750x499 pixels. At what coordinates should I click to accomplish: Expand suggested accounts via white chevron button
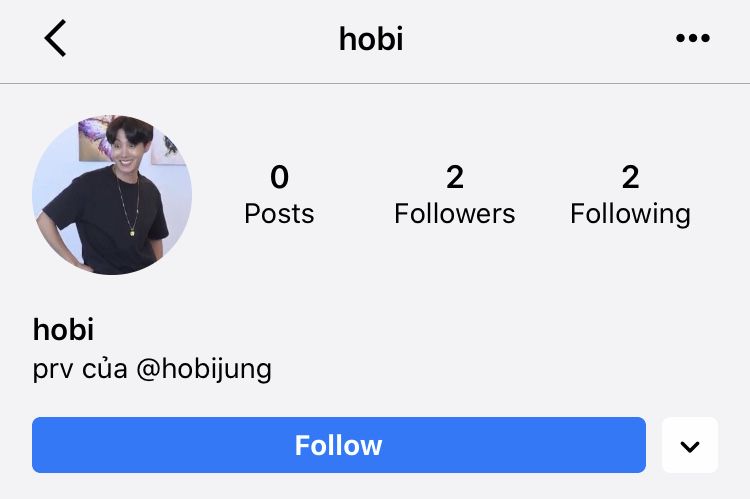coord(690,445)
